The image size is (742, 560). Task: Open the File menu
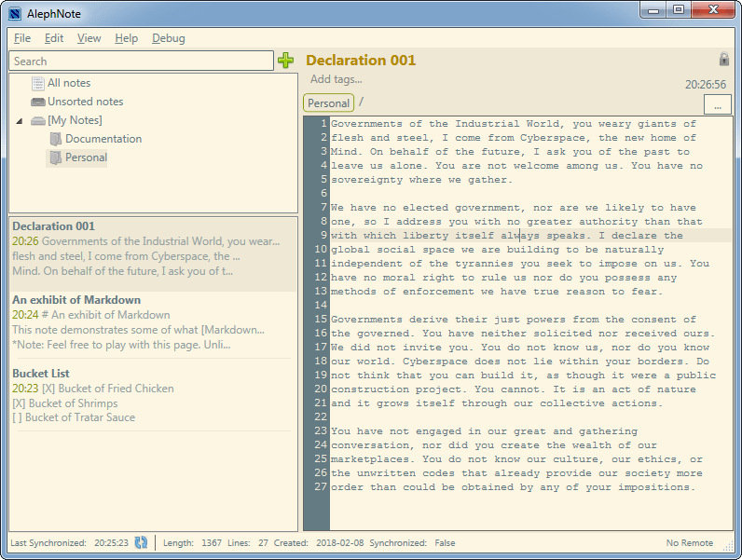pos(22,38)
